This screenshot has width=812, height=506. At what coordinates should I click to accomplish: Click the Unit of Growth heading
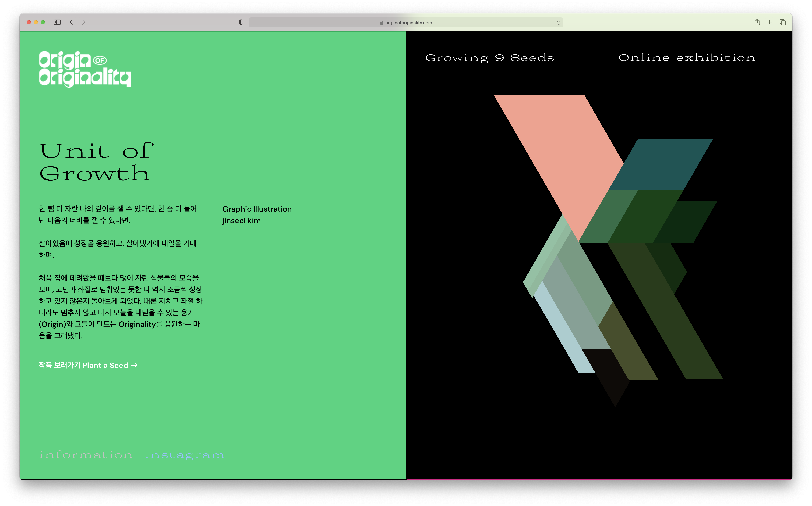(96, 162)
